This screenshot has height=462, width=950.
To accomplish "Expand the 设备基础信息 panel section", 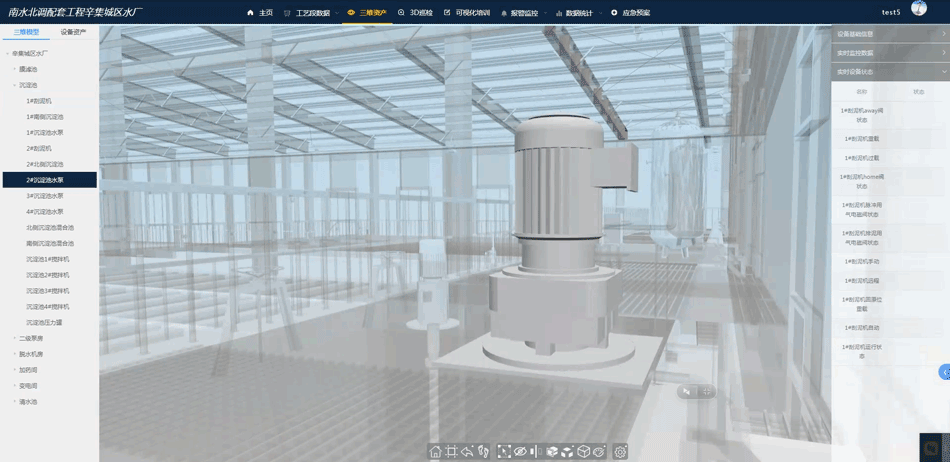I will click(890, 34).
